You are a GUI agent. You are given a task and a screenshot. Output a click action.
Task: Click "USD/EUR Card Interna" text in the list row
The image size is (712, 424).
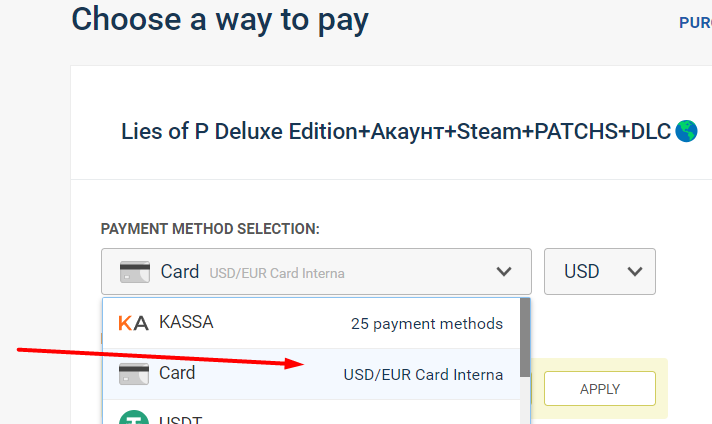[423, 375]
